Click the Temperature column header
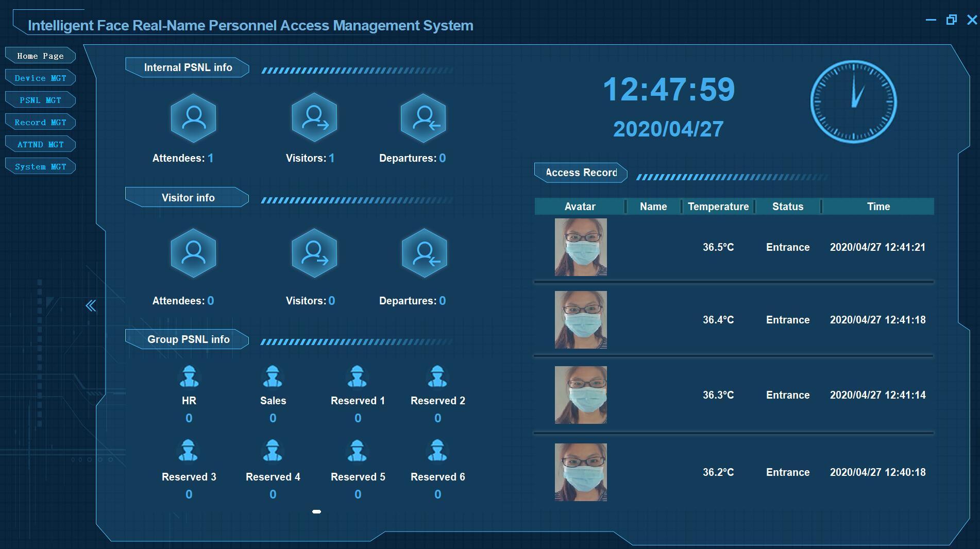This screenshot has width=980, height=549. pyautogui.click(x=718, y=207)
